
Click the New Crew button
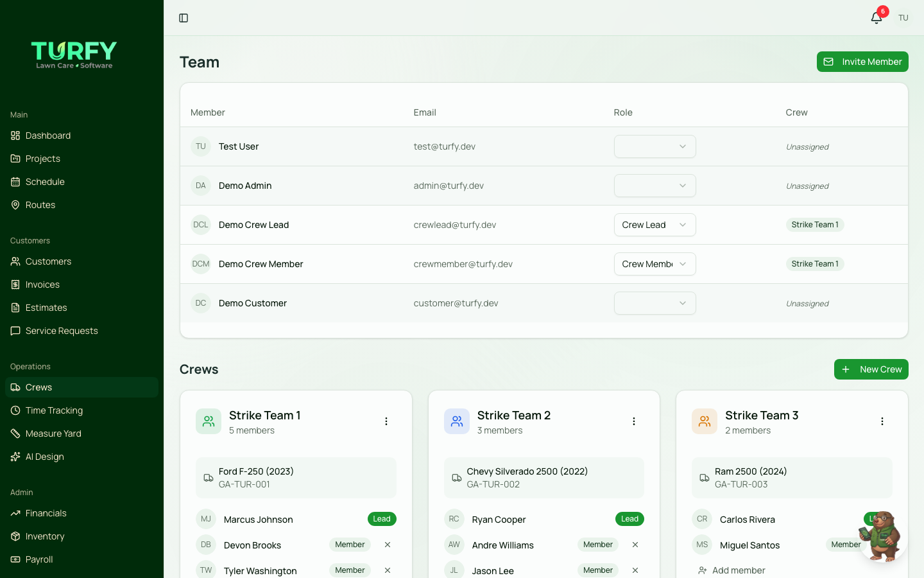click(x=871, y=369)
